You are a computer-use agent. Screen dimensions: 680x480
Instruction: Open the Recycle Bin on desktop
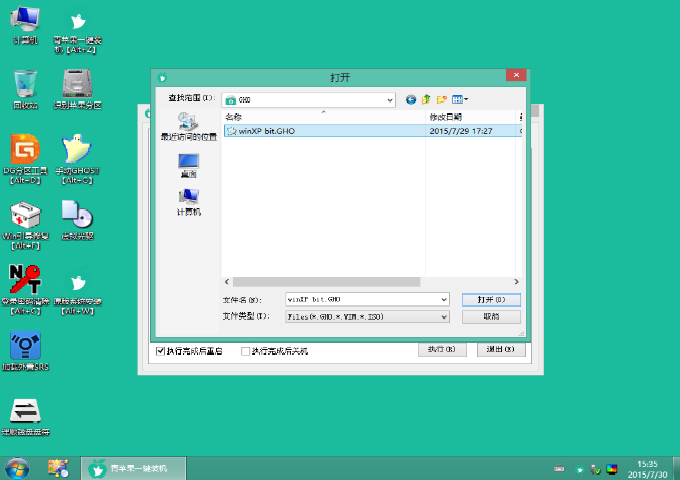point(26,85)
